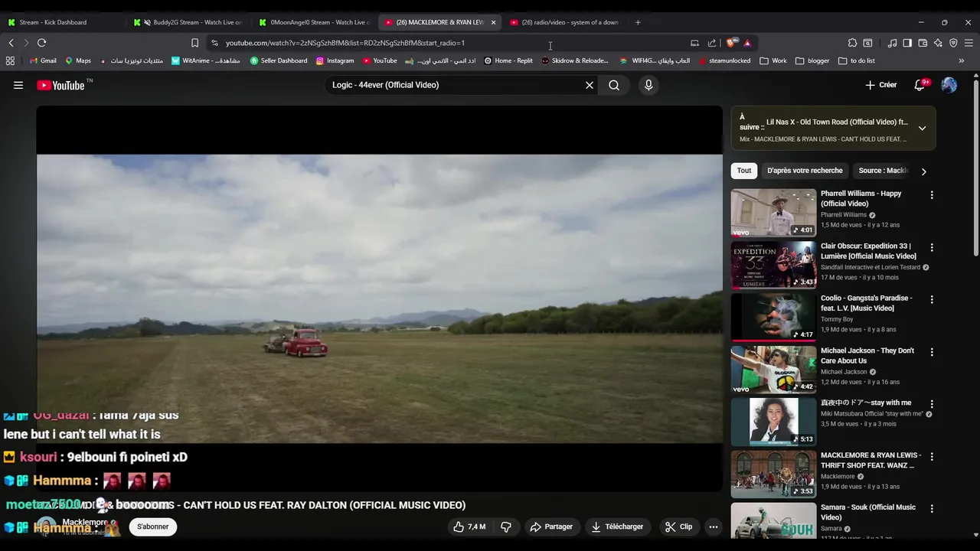The height and width of the screenshot is (551, 980).
Task: Start voice search with the microphone
Action: pos(648,85)
